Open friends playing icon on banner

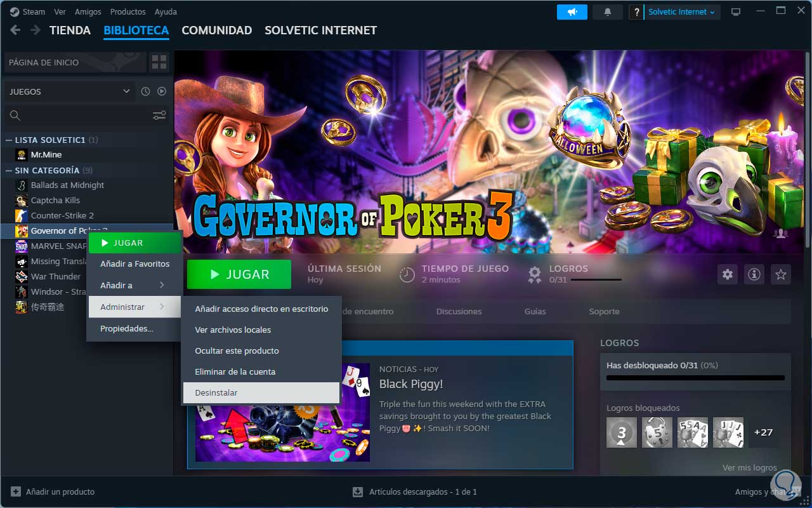tap(781, 234)
